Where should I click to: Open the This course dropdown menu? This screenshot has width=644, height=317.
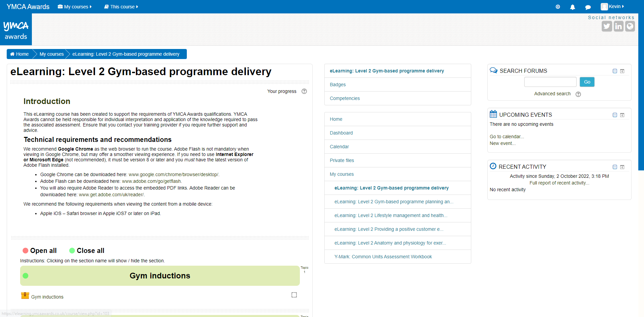coord(121,7)
